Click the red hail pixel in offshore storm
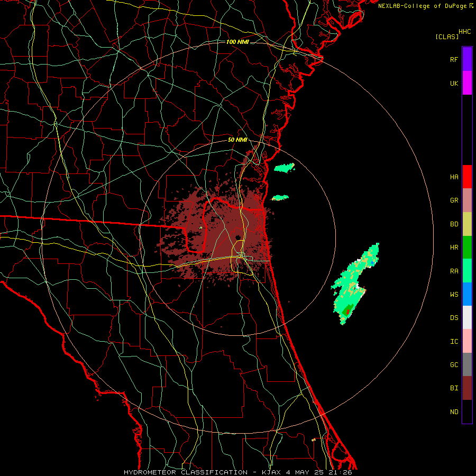This screenshot has height=476, width=476. coord(348,312)
